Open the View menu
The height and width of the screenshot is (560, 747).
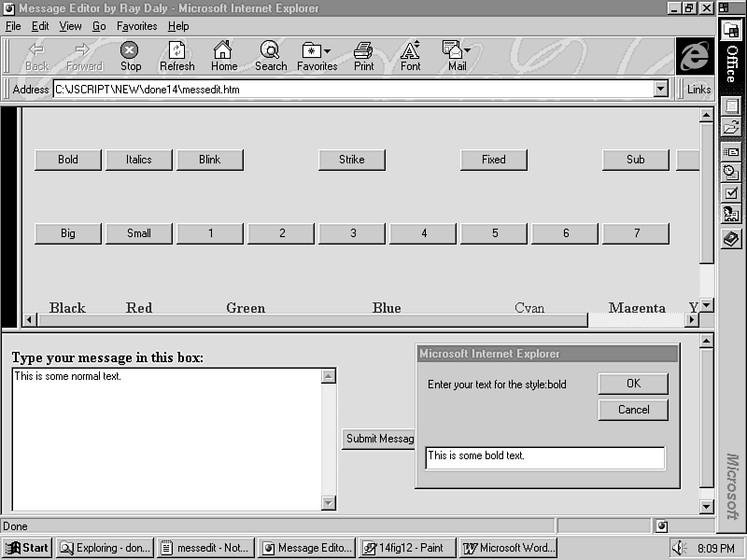[70, 26]
